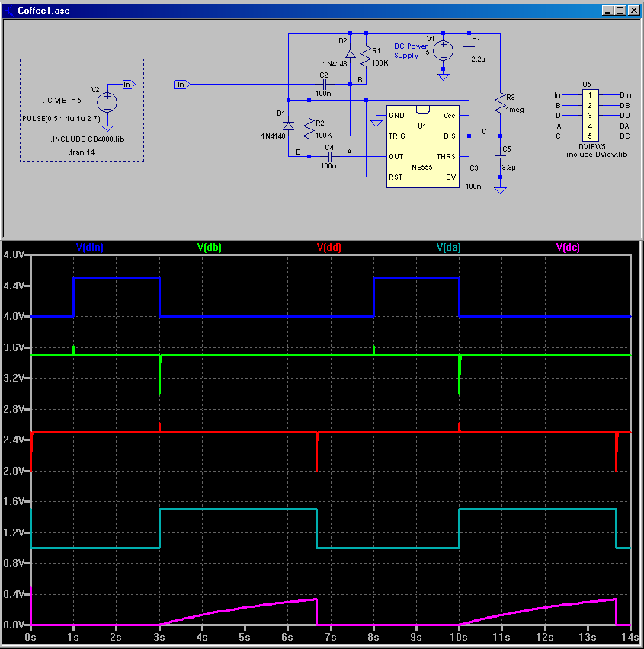Click ground symbol at GND pin
This screenshot has width=644, height=649.
[x=376, y=123]
